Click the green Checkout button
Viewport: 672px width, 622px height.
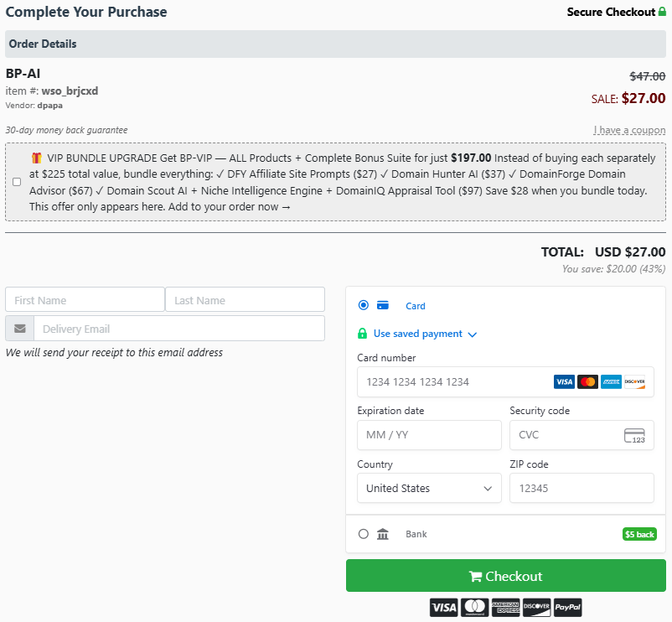(x=506, y=576)
